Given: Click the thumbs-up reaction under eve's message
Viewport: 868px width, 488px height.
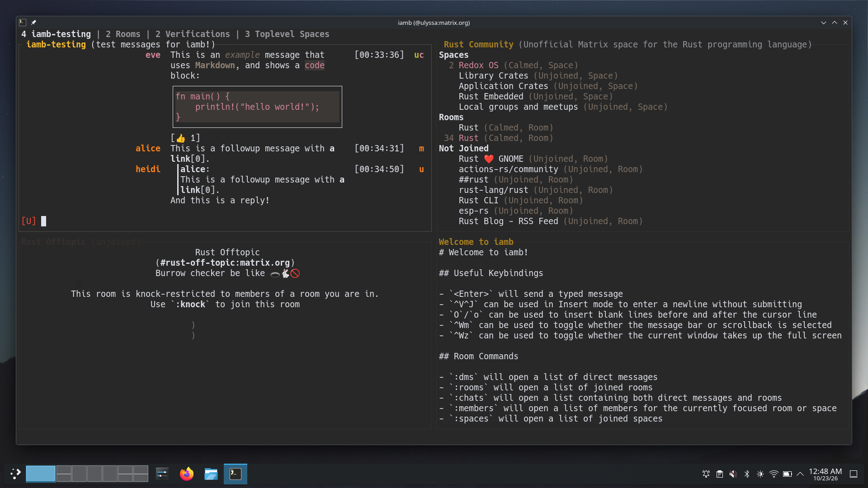Looking at the screenshot, I should coord(185,138).
